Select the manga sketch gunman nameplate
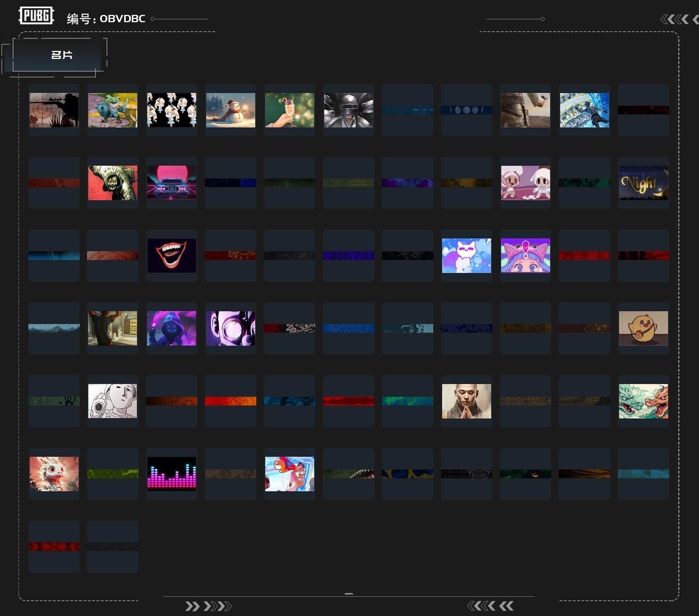The image size is (699, 616). pos(113,401)
